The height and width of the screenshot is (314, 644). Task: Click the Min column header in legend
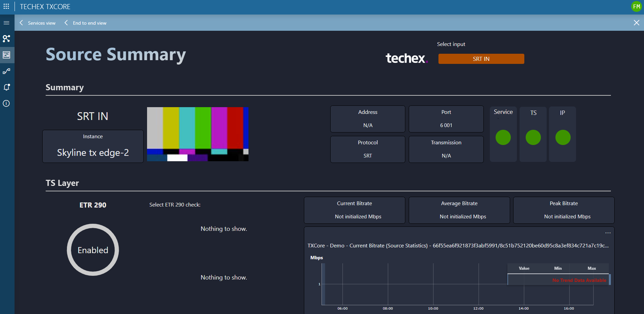pyautogui.click(x=558, y=268)
